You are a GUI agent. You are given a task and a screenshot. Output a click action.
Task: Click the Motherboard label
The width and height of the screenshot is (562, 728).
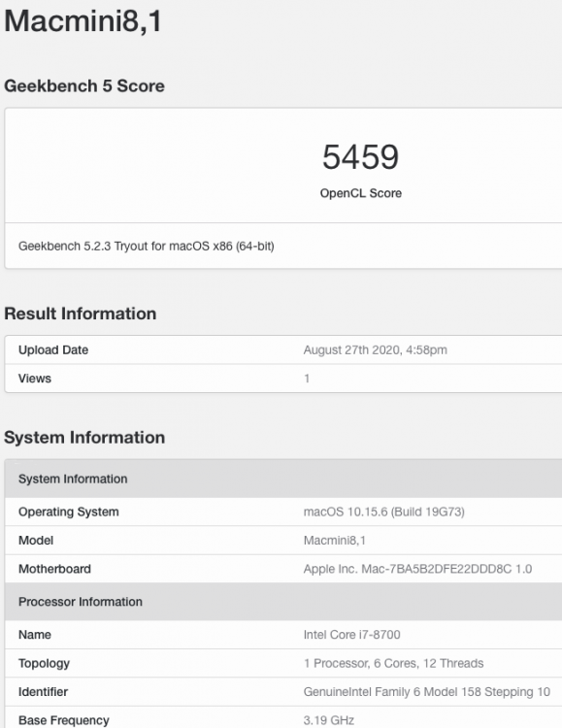(54, 569)
